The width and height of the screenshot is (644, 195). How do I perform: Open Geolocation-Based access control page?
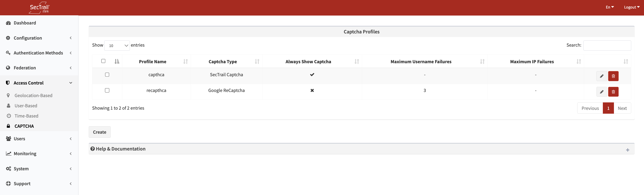pyautogui.click(x=33, y=95)
